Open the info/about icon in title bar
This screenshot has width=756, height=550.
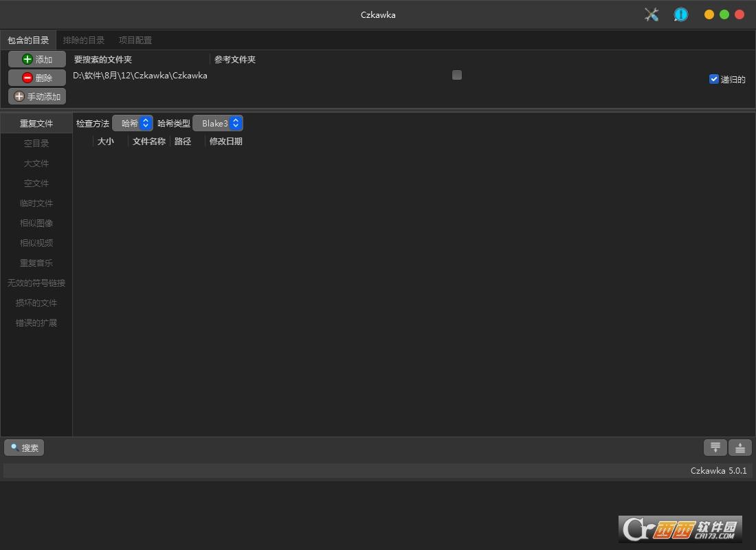click(681, 14)
